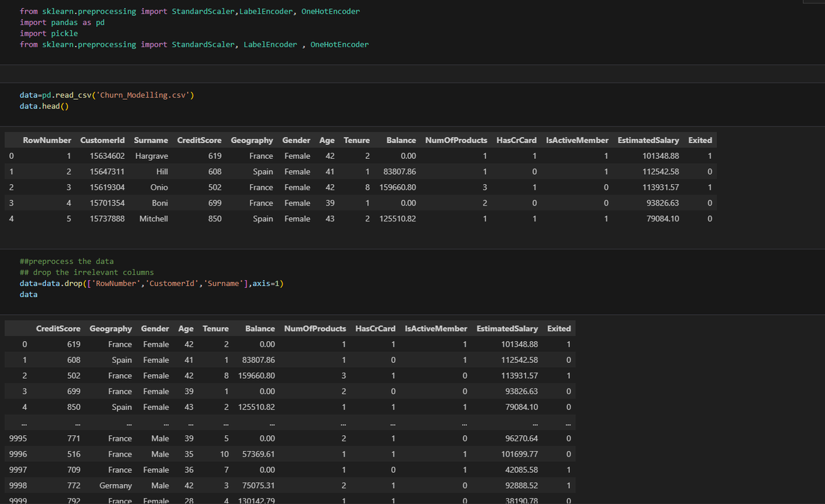Screen dimensions: 825x504
Task: Click CustomerId value 15634602
Action: [107, 156]
